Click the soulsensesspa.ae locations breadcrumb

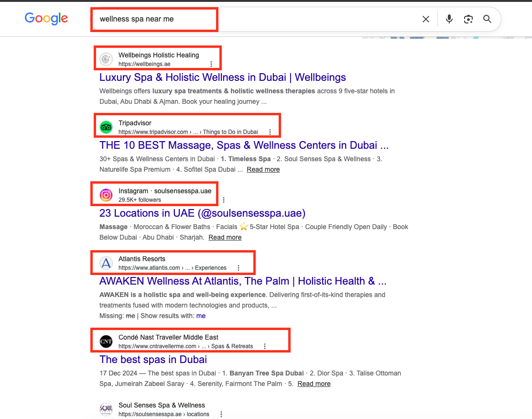(x=164, y=414)
